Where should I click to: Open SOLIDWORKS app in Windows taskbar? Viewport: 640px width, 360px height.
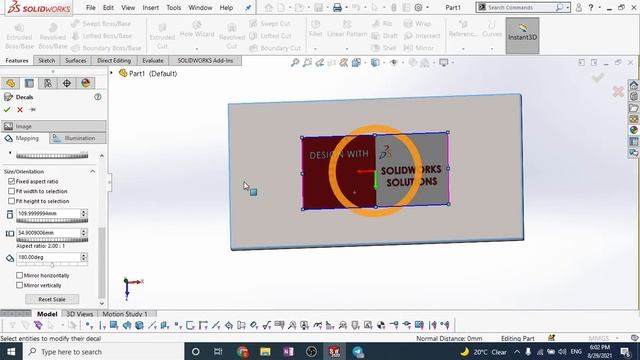pos(334,351)
